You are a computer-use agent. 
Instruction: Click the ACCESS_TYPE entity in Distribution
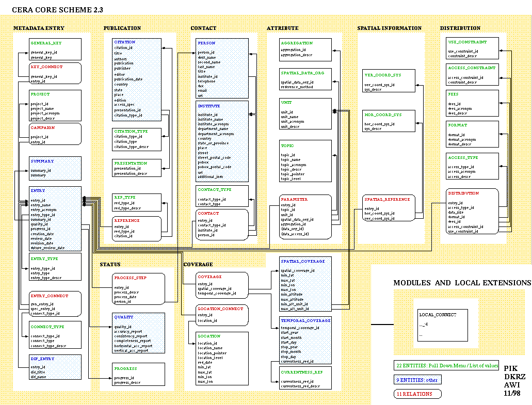tap(473, 166)
